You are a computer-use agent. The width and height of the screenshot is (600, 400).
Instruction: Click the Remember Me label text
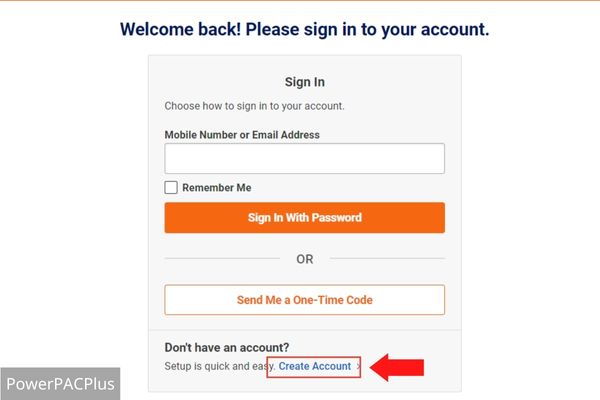point(217,188)
